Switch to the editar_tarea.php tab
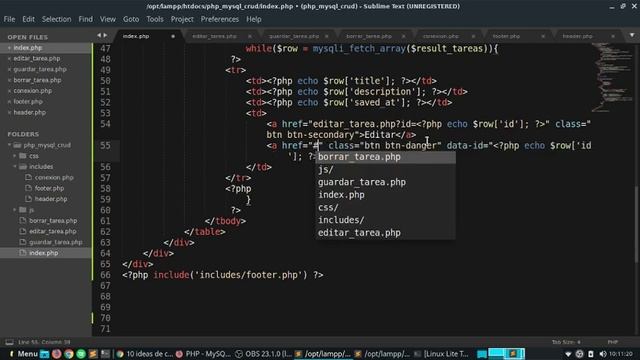640x360 pixels. pyautogui.click(x=215, y=36)
